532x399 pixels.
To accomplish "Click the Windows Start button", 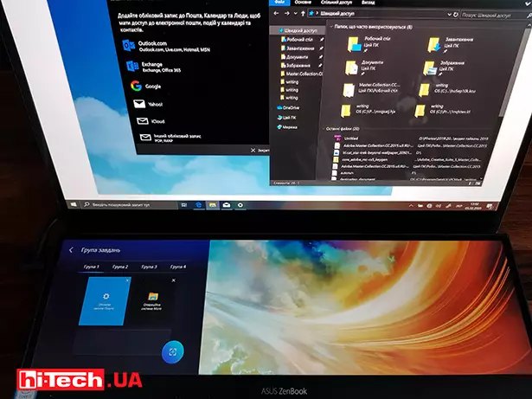I will click(73, 204).
